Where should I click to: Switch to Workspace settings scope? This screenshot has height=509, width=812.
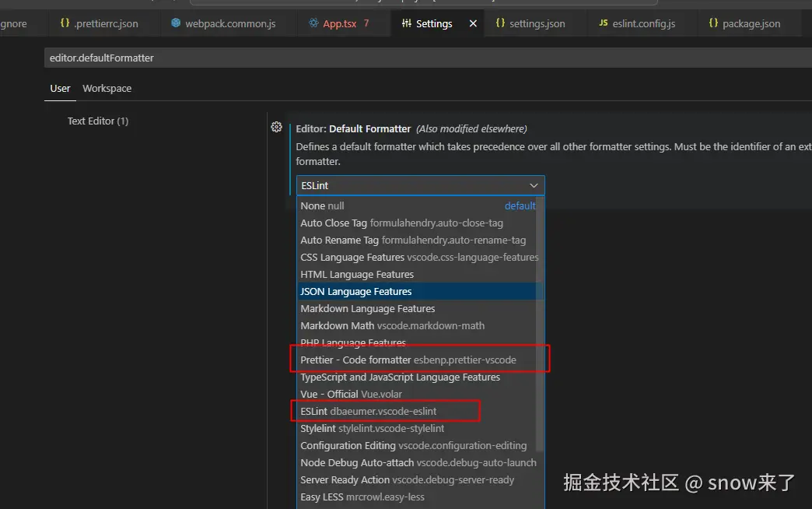[x=107, y=89]
